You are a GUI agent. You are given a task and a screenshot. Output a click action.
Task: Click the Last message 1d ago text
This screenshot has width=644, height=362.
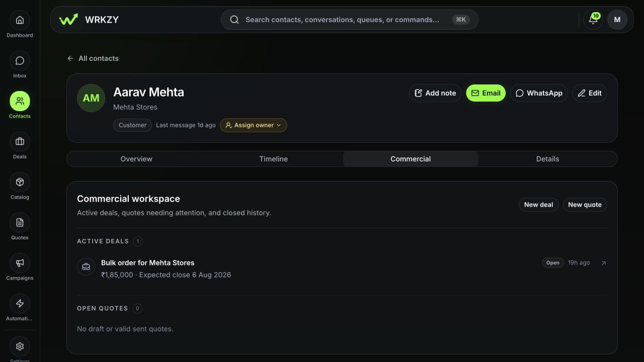pyautogui.click(x=186, y=125)
